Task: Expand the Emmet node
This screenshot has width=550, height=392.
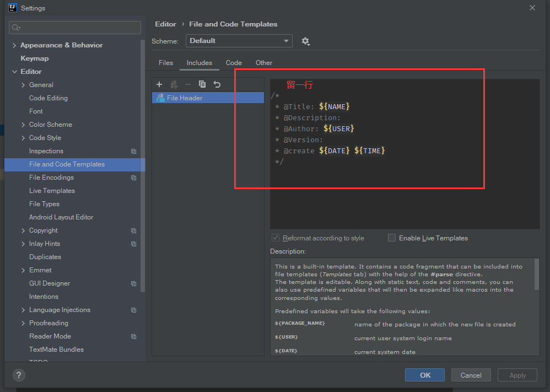Action: (23, 270)
